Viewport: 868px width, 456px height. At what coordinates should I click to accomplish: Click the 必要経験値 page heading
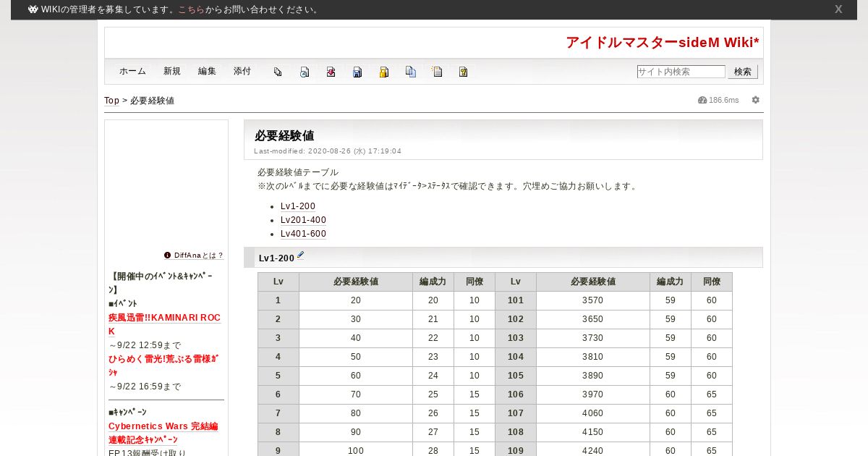pos(284,135)
